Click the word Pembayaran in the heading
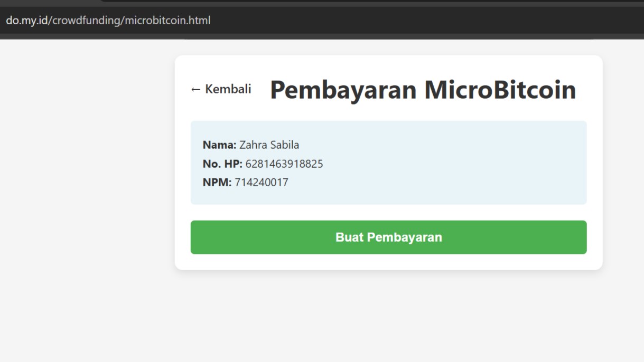Image resolution: width=644 pixels, height=362 pixels. click(343, 90)
